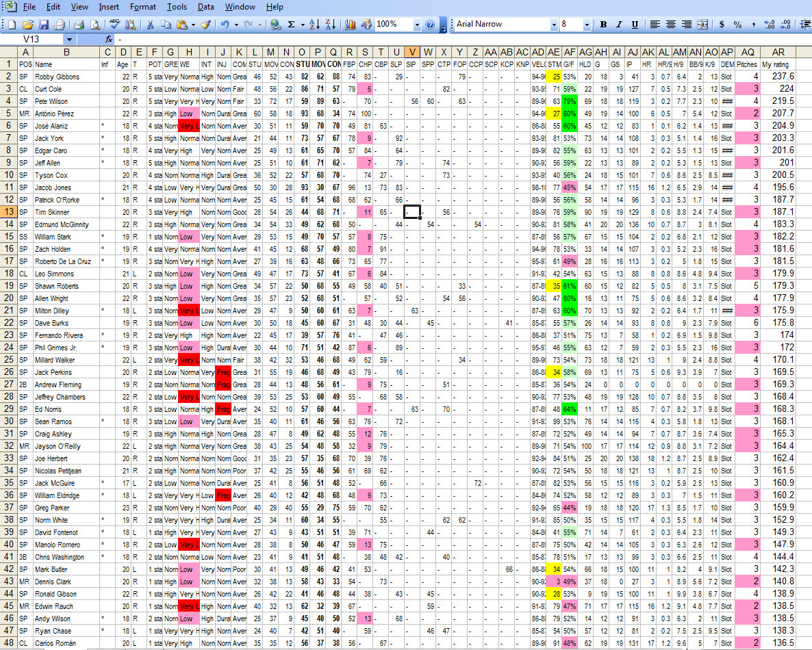
Task: Click the fx Insert Function button
Action: click(x=109, y=39)
